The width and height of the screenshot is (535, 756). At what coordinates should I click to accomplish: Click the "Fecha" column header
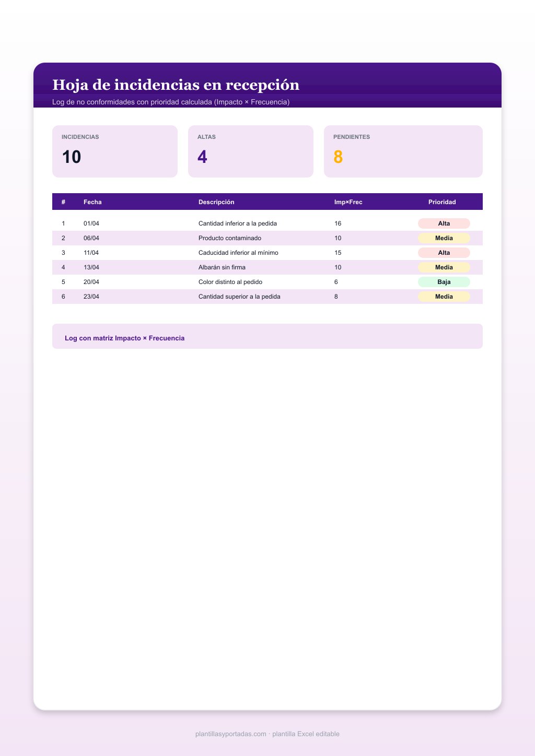click(92, 202)
